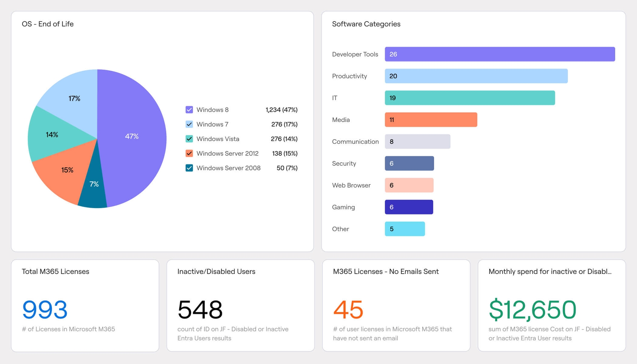
Task: Click the Communication bar showing 8
Action: (x=418, y=141)
